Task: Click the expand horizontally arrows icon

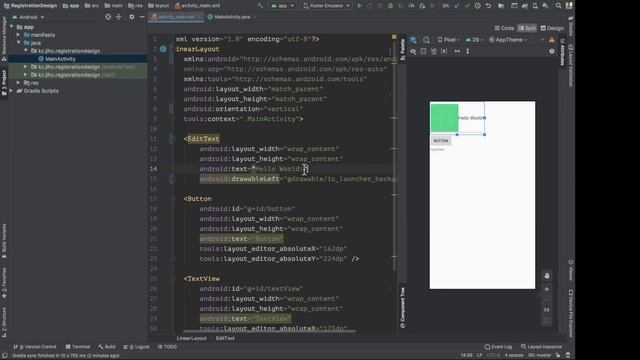Action: tap(457, 51)
